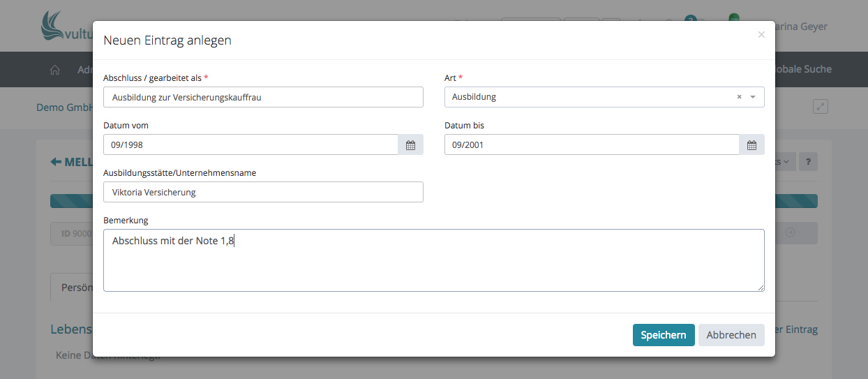Click the home icon in navigation bar

[x=55, y=70]
